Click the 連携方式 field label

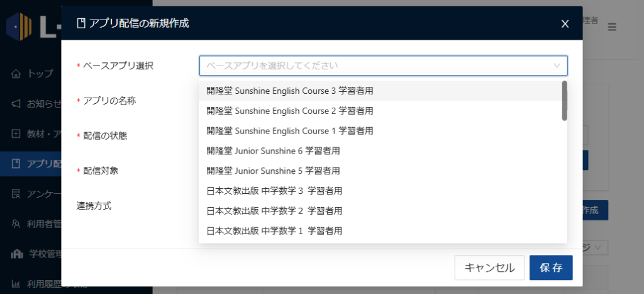pyautogui.click(x=94, y=206)
